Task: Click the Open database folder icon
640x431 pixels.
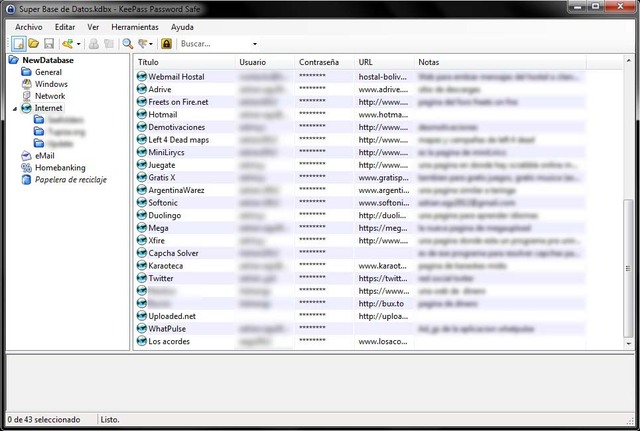Action: [x=33, y=43]
